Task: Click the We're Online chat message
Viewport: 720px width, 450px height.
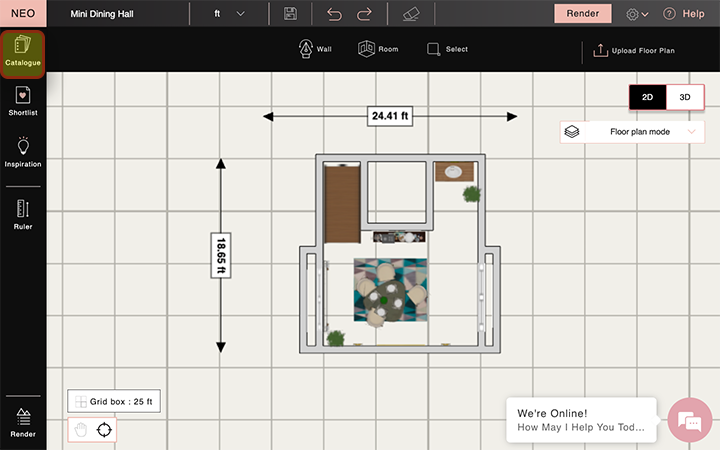Action: [x=581, y=420]
